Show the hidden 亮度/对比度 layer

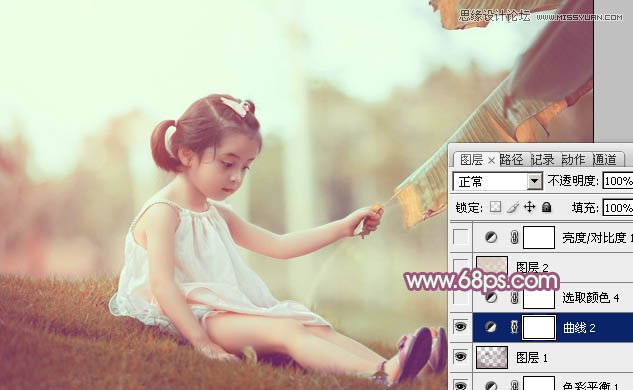[x=461, y=237]
